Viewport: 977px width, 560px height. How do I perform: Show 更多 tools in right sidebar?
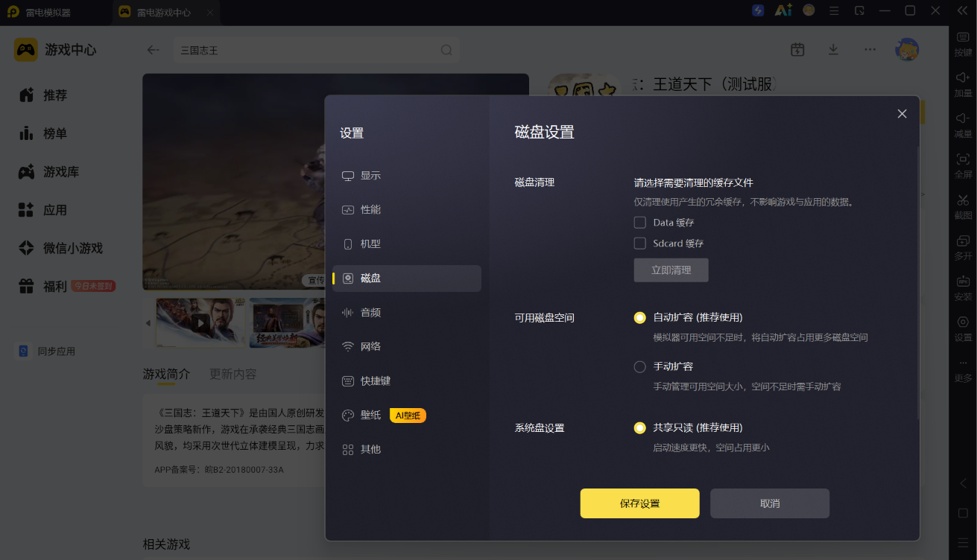tap(963, 369)
